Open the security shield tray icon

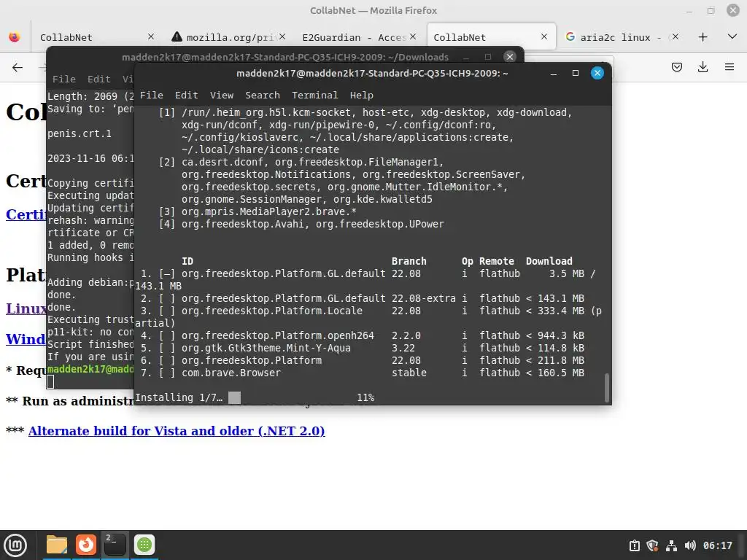coord(652,545)
